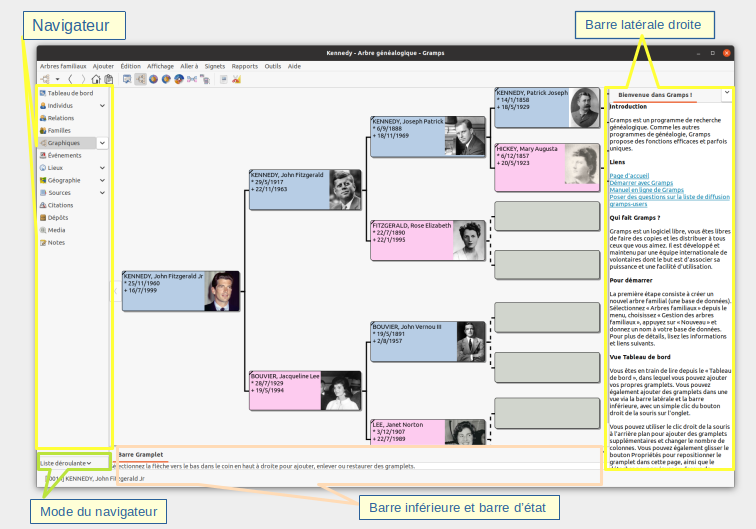Open the dropdown arrow beside the tree icon
This screenshot has height=529, width=756.
pos(57,79)
